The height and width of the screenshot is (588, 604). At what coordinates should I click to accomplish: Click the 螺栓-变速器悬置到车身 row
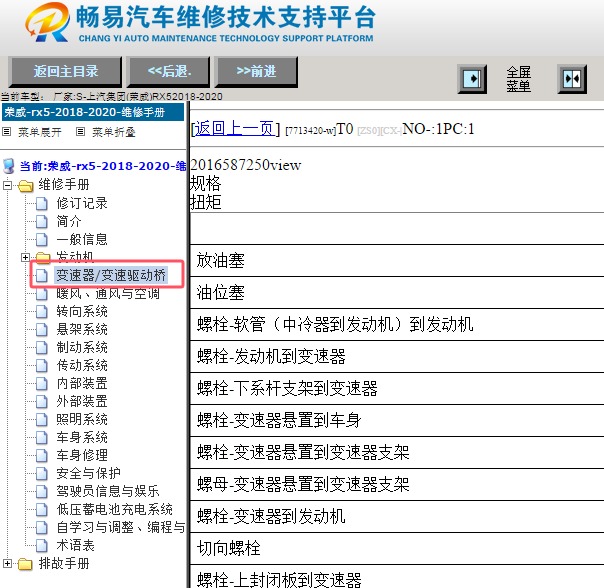coord(397,420)
